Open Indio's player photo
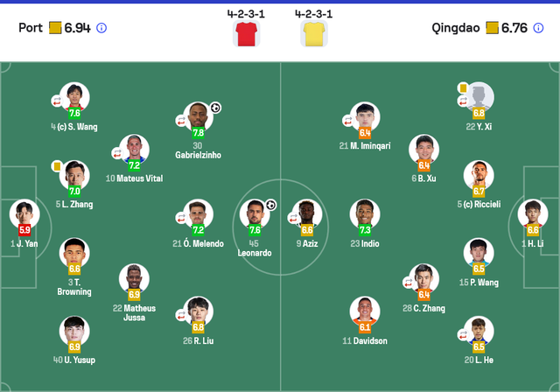The width and height of the screenshot is (560, 392). pyautogui.click(x=365, y=213)
